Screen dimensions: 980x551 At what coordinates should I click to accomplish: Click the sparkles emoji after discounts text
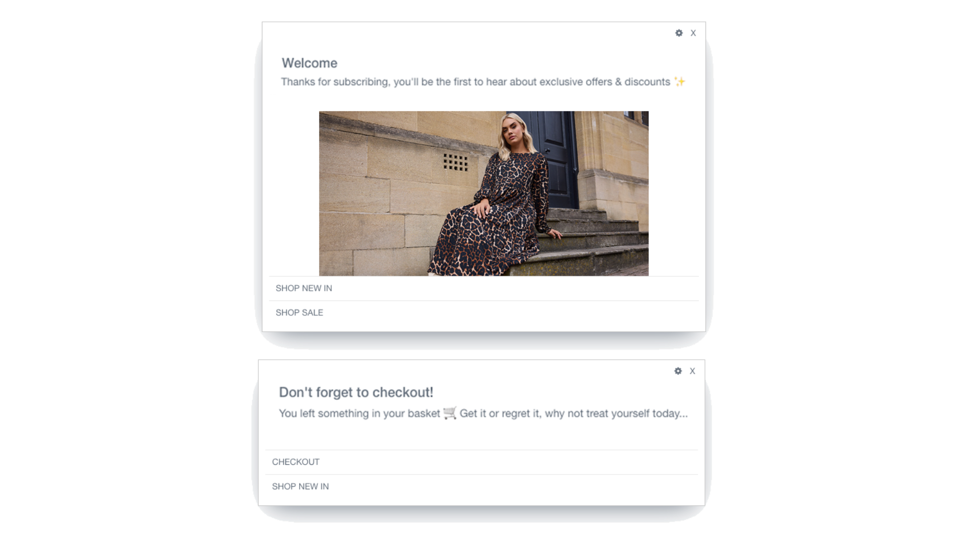click(x=679, y=82)
